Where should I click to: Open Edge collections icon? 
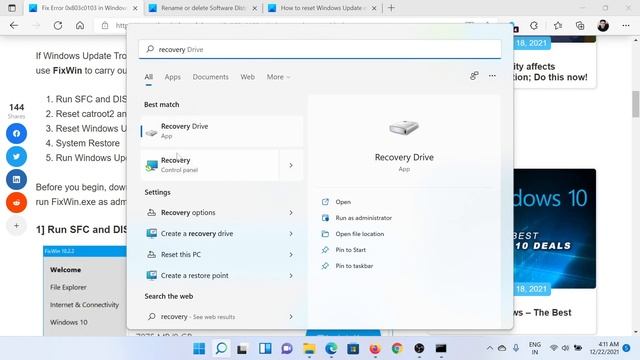(580, 26)
